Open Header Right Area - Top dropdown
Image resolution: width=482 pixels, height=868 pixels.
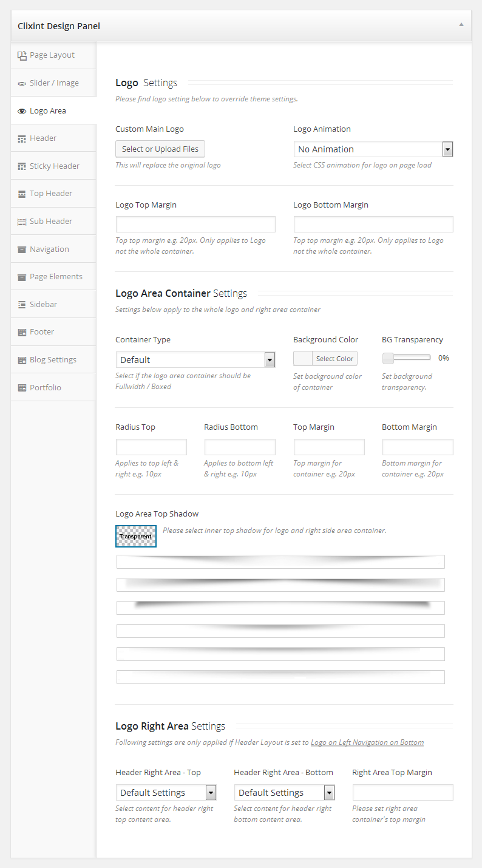pyautogui.click(x=166, y=793)
